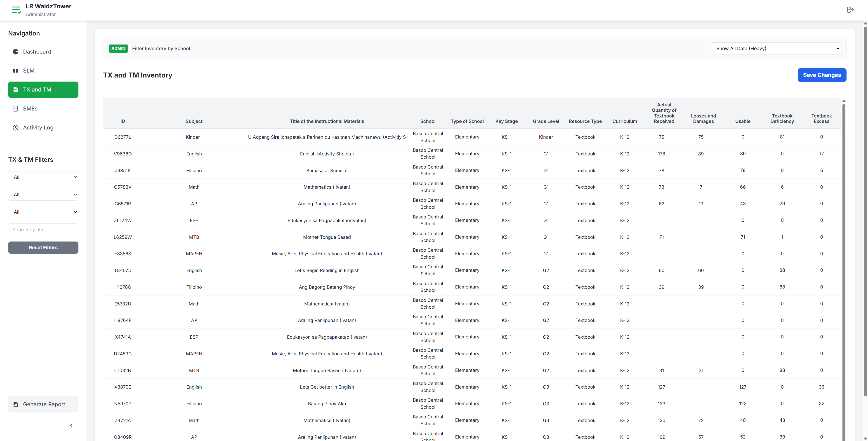Click the actual quantity 178 in row V9638Q

click(661, 154)
